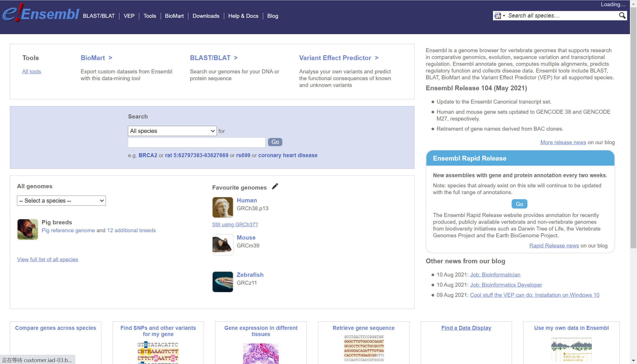Open the All tools link
The height and width of the screenshot is (364, 637).
32,72
